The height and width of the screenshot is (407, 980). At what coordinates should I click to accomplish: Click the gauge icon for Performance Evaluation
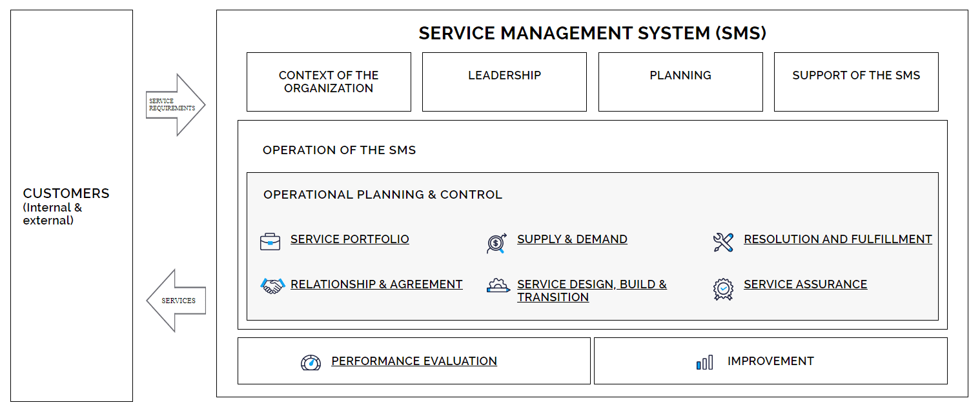311,362
